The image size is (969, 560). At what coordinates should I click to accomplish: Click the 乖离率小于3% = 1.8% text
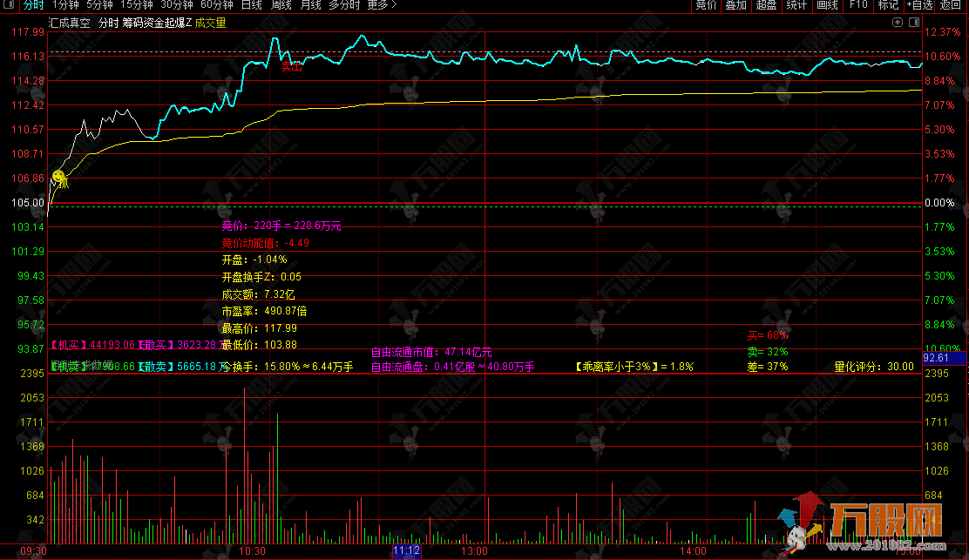(x=634, y=367)
